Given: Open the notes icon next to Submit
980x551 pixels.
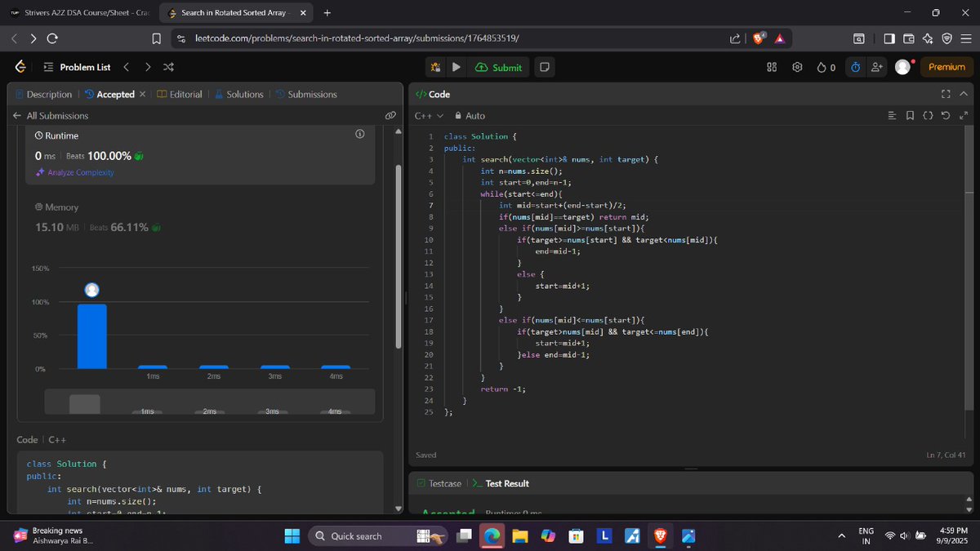Looking at the screenshot, I should coord(545,67).
